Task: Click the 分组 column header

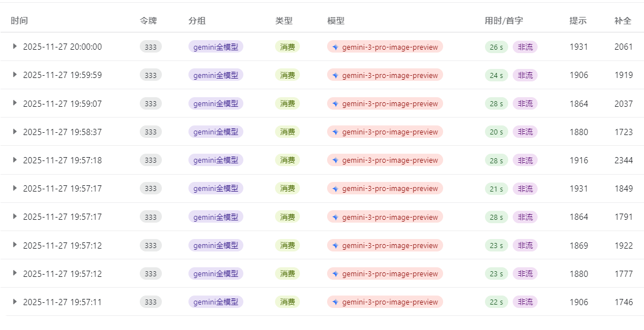Action: tap(197, 20)
